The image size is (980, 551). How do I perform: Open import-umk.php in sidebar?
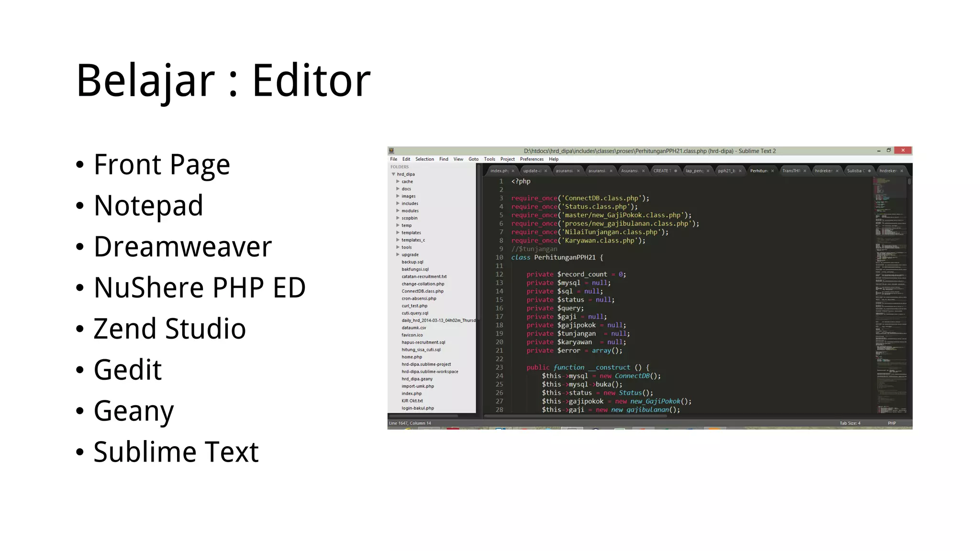(418, 386)
